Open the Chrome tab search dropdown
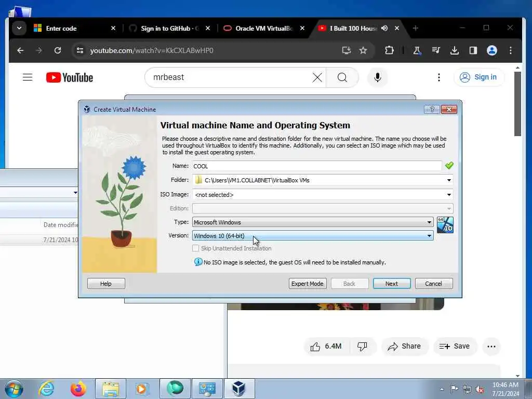532x399 pixels. coord(19,28)
